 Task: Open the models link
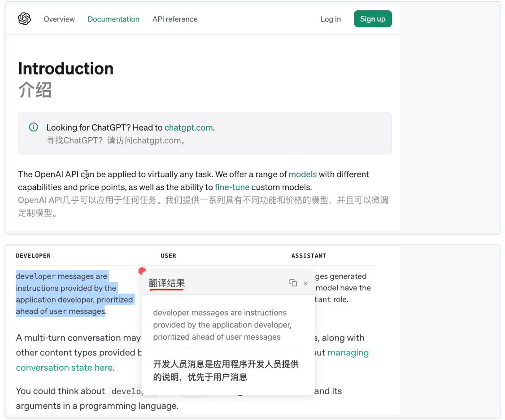pyautogui.click(x=302, y=175)
